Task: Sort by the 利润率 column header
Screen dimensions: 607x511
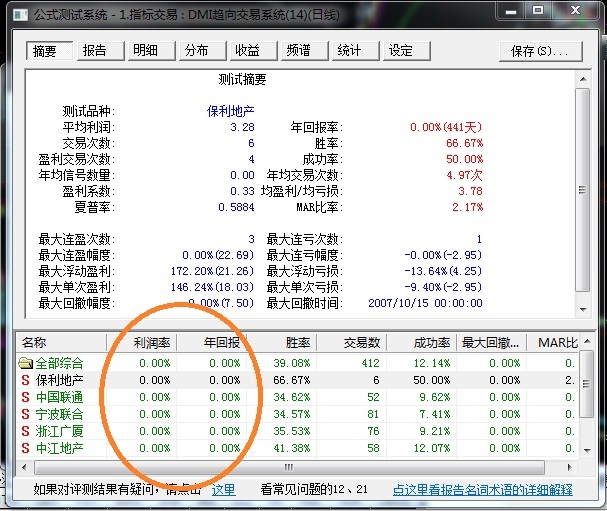Action: pyautogui.click(x=141, y=343)
